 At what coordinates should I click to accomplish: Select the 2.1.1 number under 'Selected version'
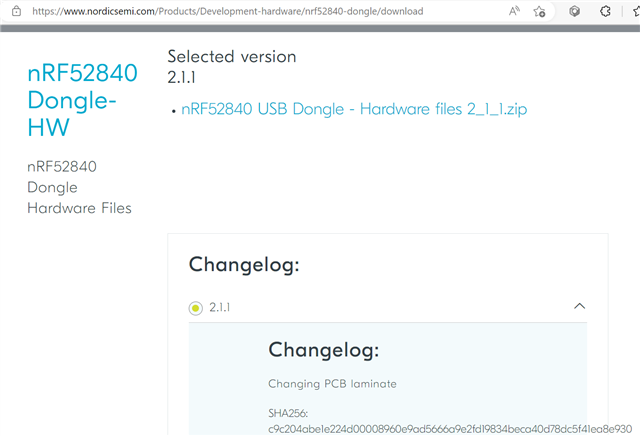(181, 77)
